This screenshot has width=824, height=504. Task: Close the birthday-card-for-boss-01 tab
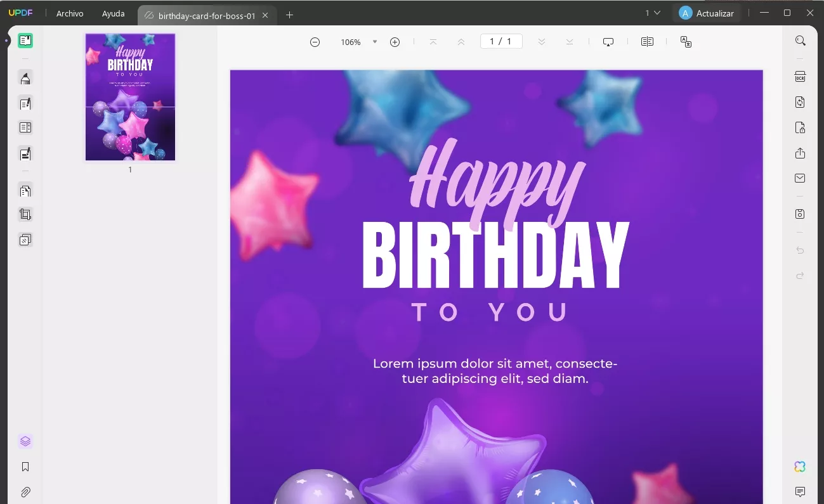pyautogui.click(x=266, y=16)
